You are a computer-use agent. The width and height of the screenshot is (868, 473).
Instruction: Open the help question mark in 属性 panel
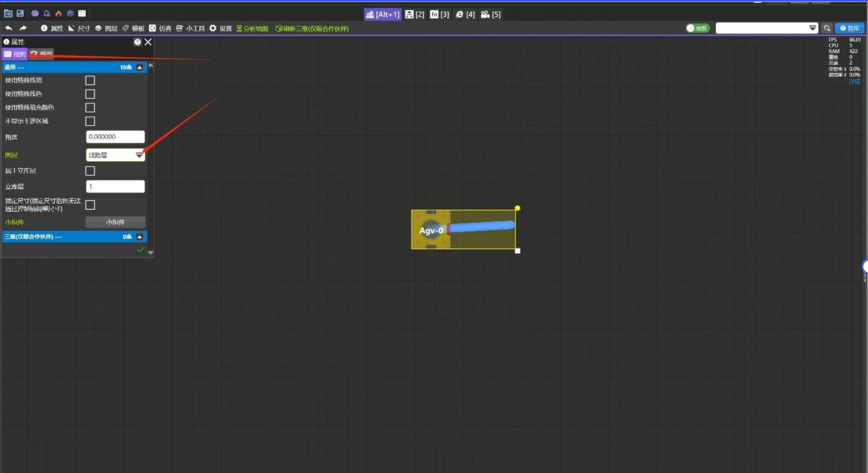(x=137, y=42)
